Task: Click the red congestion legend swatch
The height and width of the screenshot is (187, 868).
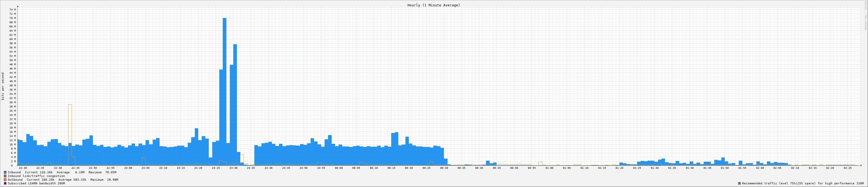Action: (5, 176)
